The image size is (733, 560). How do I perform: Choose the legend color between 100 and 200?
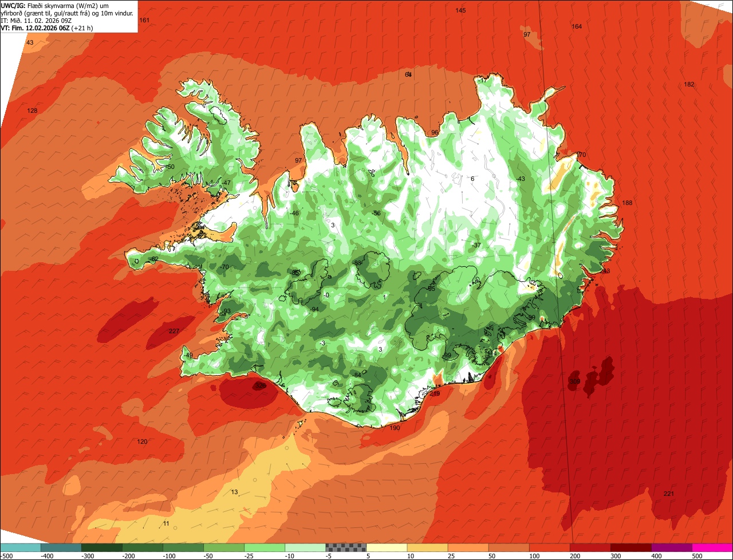(x=549, y=547)
